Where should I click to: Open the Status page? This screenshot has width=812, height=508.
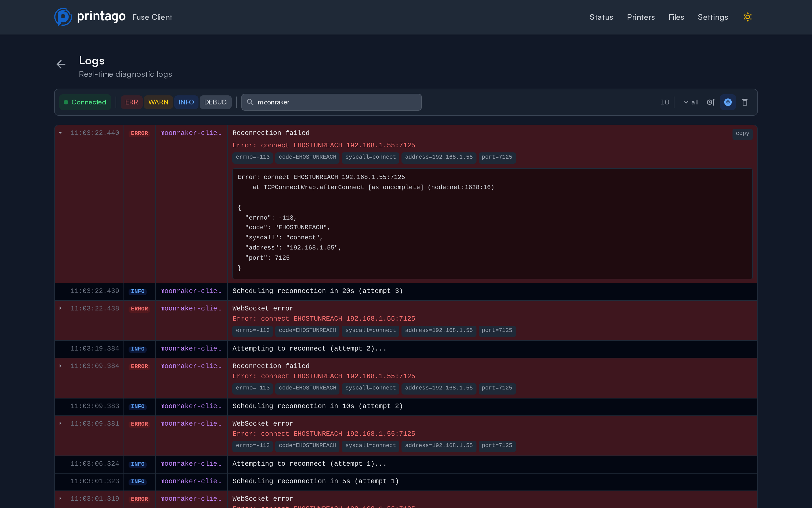coord(601,17)
